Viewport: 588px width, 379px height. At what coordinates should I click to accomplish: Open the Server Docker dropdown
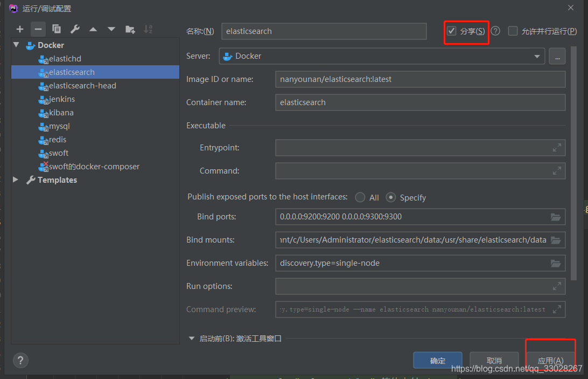click(382, 57)
